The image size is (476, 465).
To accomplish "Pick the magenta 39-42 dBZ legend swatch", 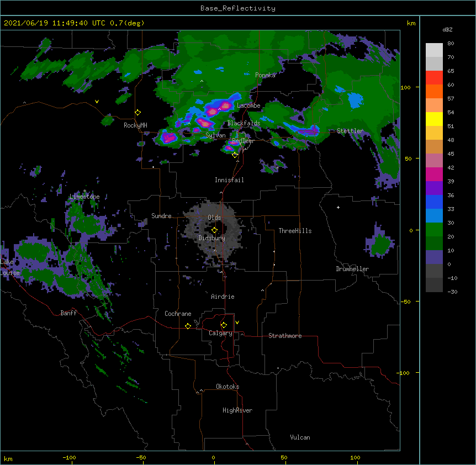I will [434, 174].
